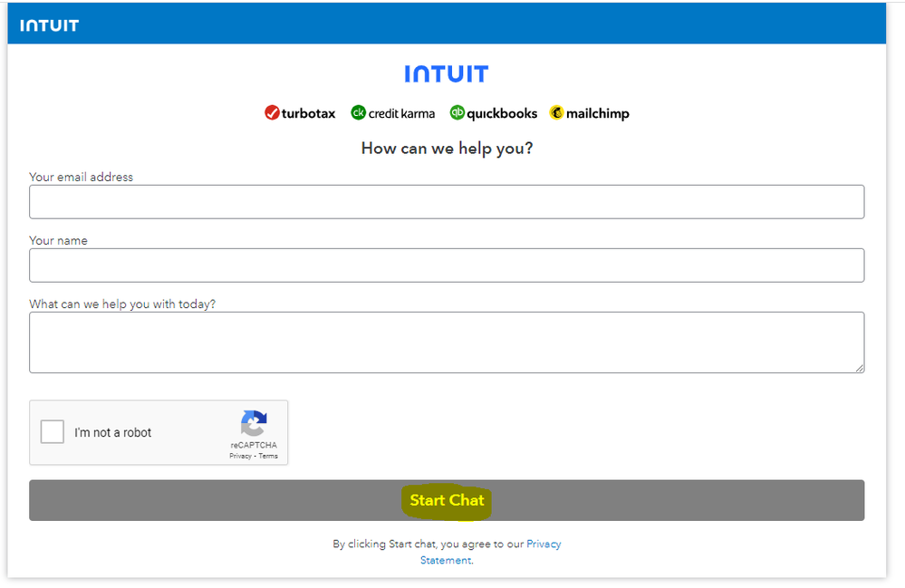Click the "Your email address" label
Viewport: 905px width, 588px height.
coord(82,178)
